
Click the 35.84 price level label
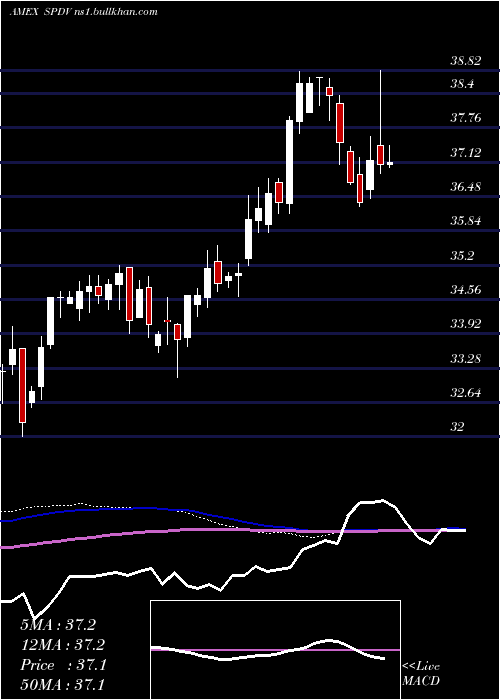click(x=465, y=221)
